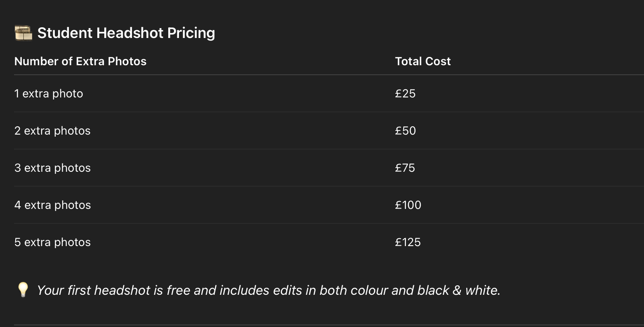Click the £125 total cost cell

(x=408, y=242)
